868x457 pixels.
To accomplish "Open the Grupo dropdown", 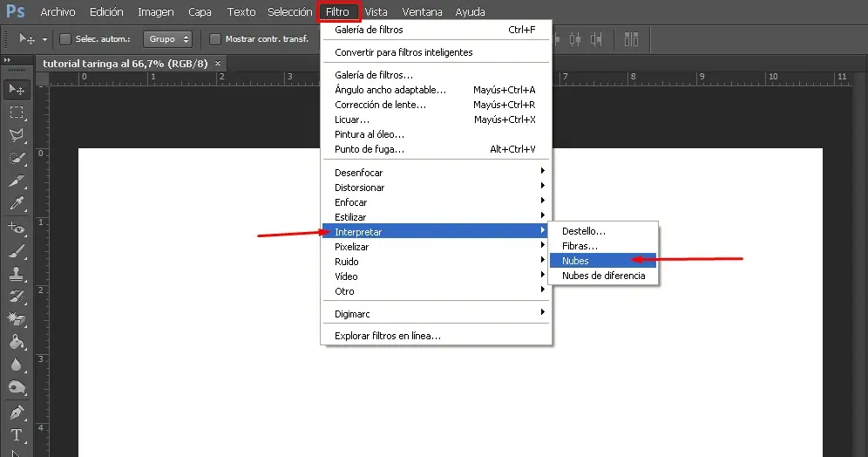I will click(x=167, y=38).
